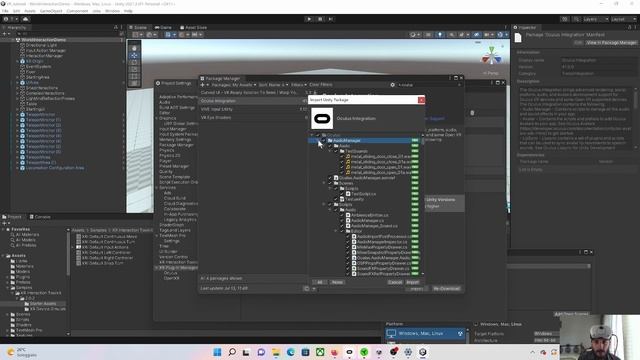Click All button in import dialog
640x360 pixels.
[x=320, y=282]
